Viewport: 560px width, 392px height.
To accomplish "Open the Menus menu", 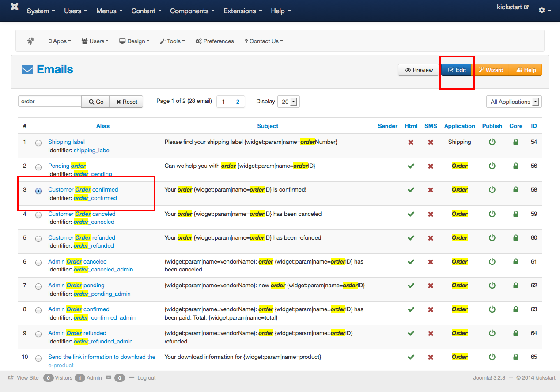I will point(109,11).
